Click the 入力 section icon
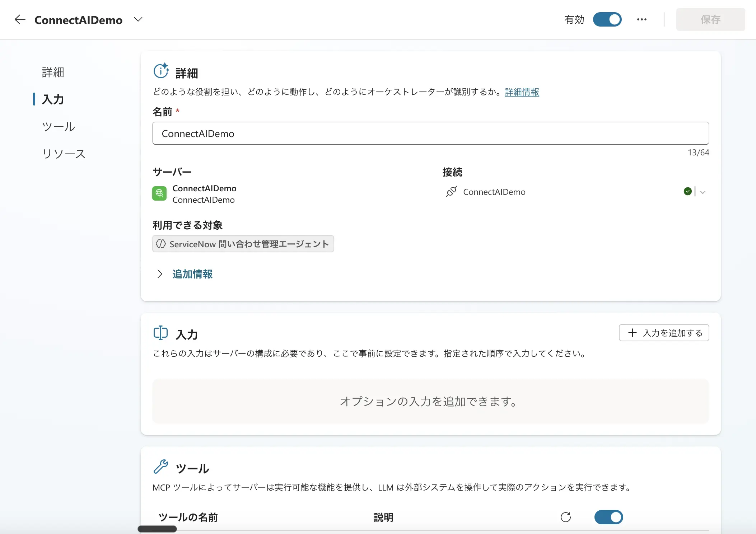The height and width of the screenshot is (534, 756). coord(160,333)
